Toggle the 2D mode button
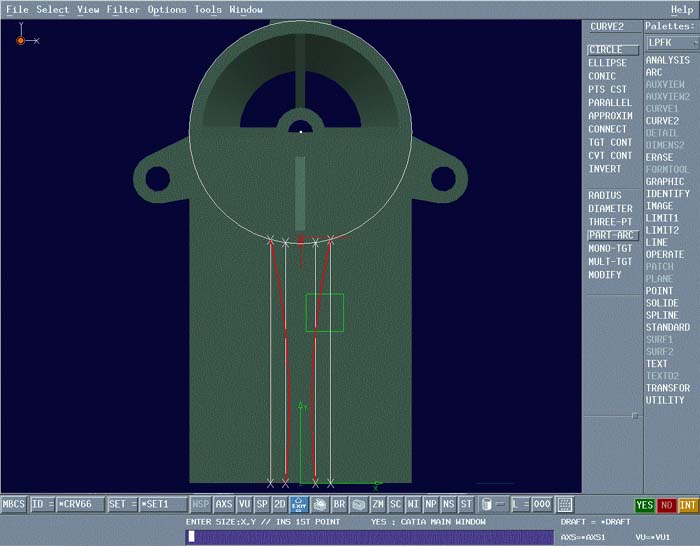 point(280,505)
